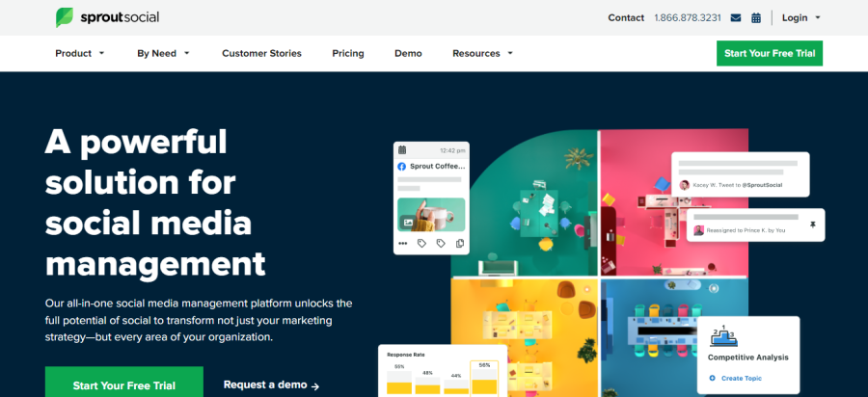Expand the Login dropdown
The width and height of the screenshot is (868, 397).
800,17
